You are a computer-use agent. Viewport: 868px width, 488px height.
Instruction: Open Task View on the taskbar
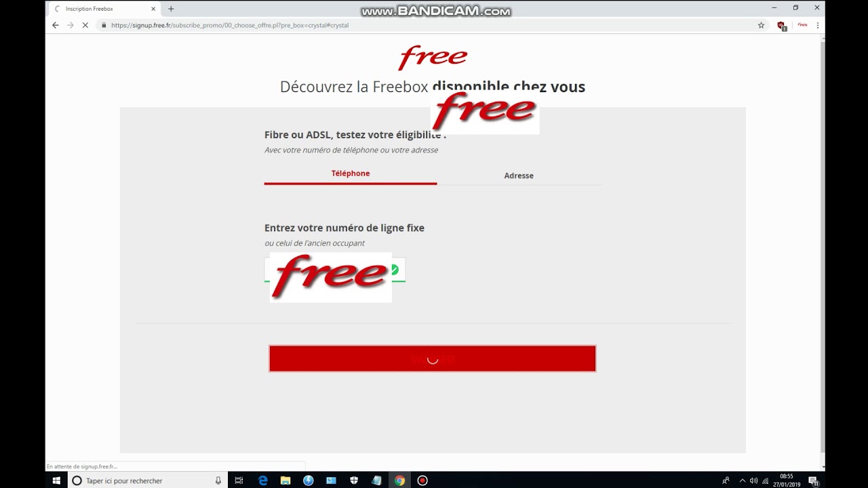click(x=239, y=481)
